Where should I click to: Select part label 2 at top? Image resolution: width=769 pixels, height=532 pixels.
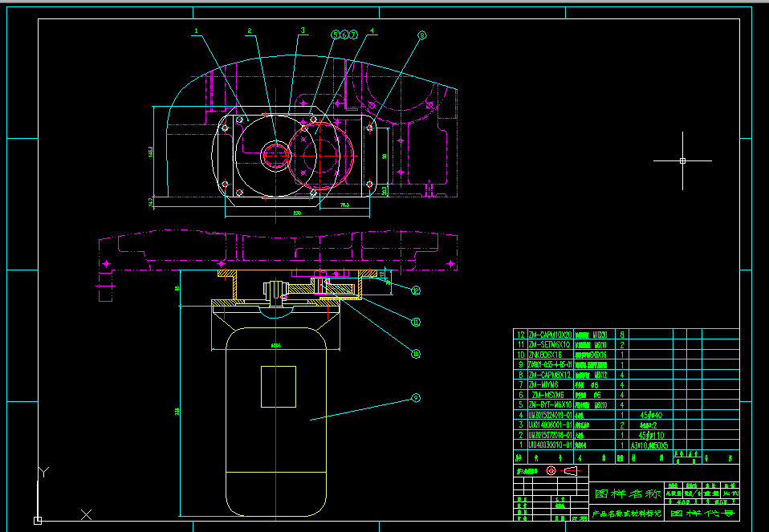pyautogui.click(x=249, y=31)
